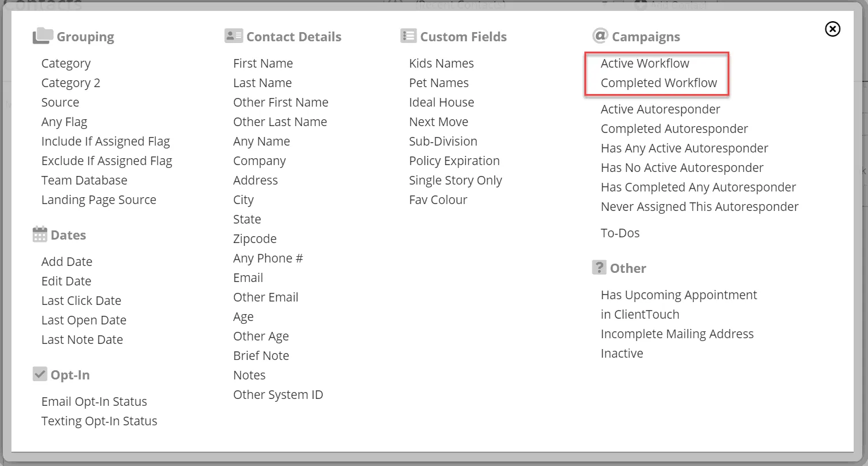Image resolution: width=868 pixels, height=466 pixels.
Task: Click the Opt-In checkmark icon
Action: pos(40,374)
